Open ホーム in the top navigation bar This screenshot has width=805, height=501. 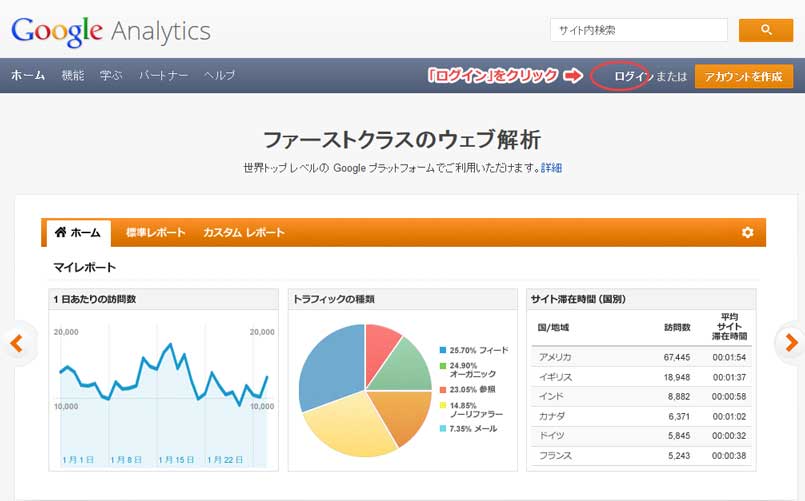point(28,75)
